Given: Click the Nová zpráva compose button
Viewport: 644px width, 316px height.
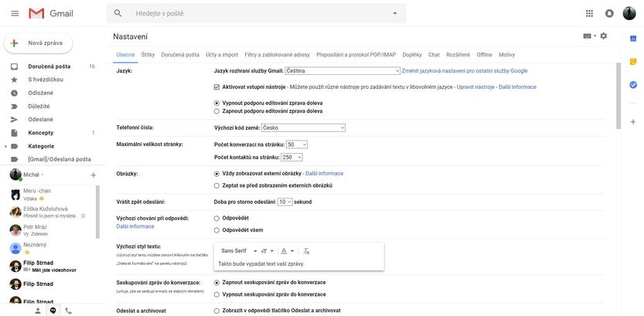Looking at the screenshot, I should [x=38, y=43].
